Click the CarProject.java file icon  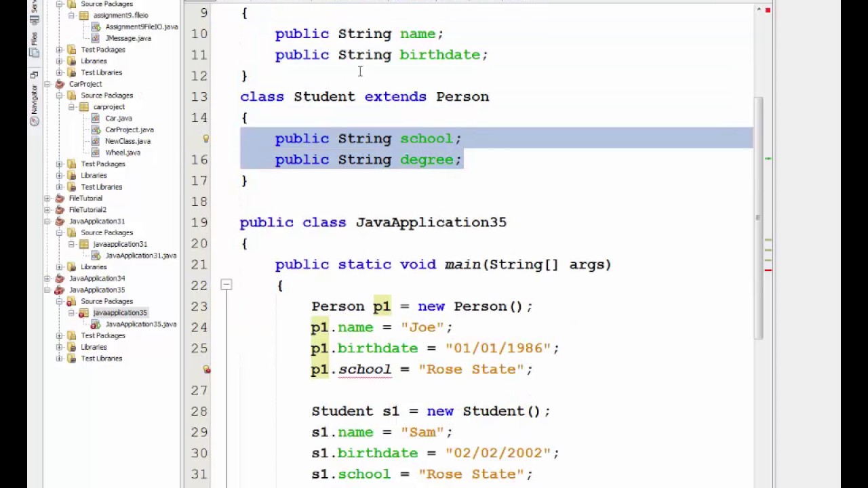pyautogui.click(x=96, y=129)
